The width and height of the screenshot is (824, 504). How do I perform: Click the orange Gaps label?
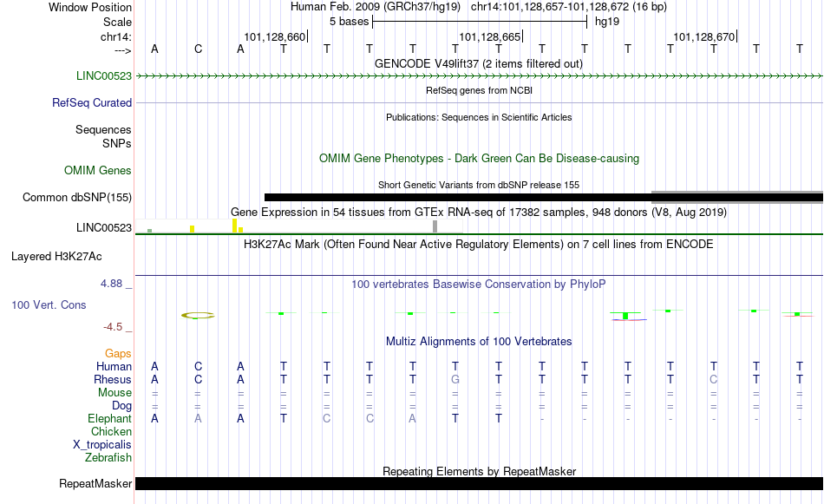[x=118, y=354]
